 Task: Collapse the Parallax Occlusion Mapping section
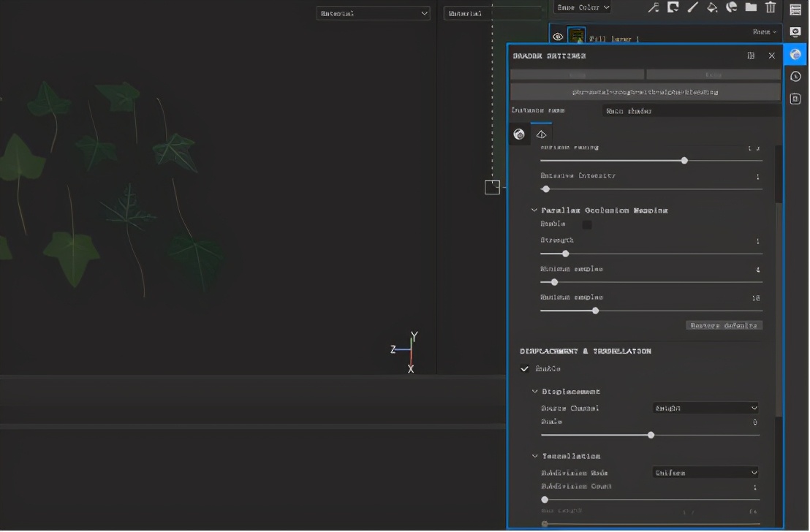click(x=534, y=210)
